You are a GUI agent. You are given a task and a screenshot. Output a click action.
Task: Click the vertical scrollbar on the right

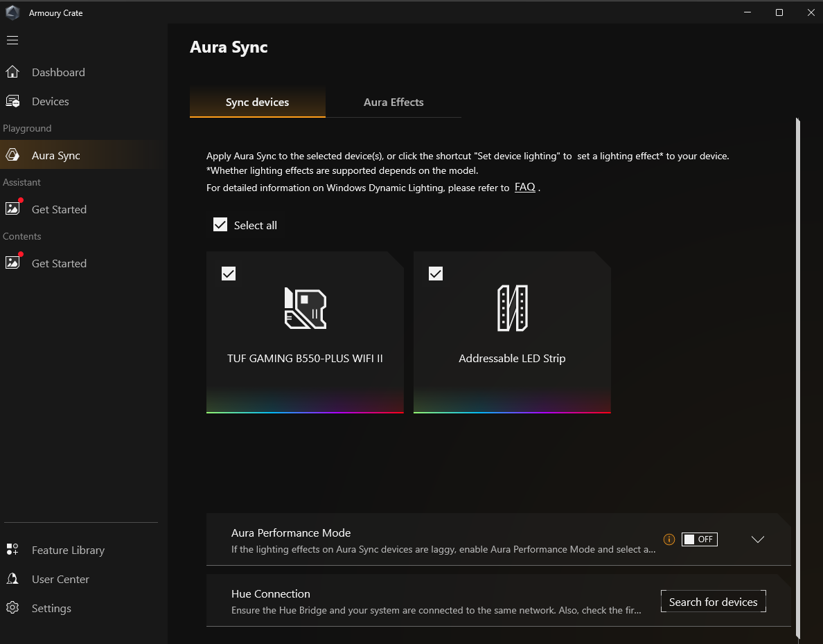point(798,378)
